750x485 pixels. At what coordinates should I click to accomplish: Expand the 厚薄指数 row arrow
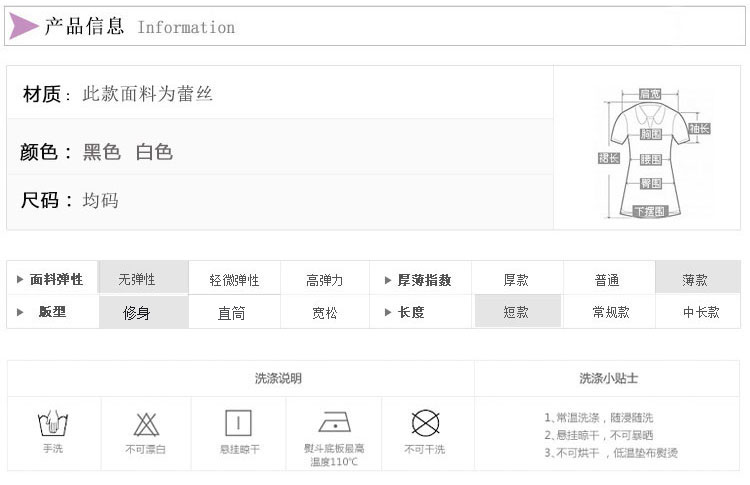(388, 280)
